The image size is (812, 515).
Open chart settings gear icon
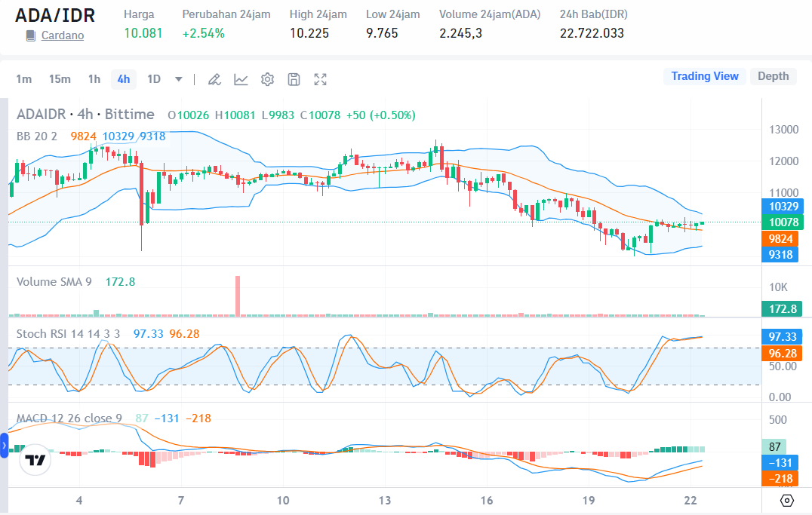[267, 79]
